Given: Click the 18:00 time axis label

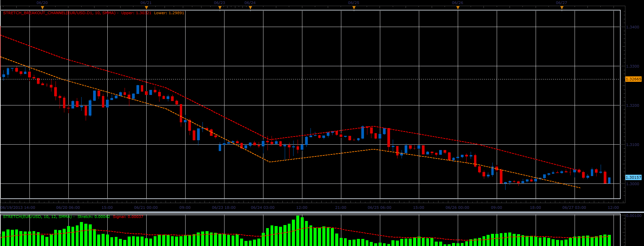Looking at the screenshot, I should tap(535, 207).
